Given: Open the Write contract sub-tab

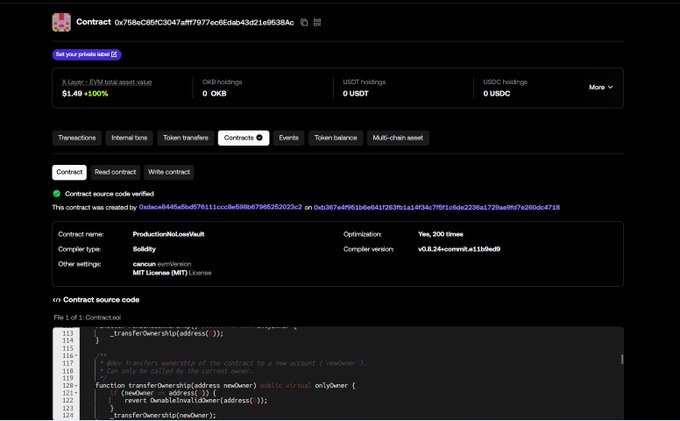Looking at the screenshot, I should [x=169, y=172].
